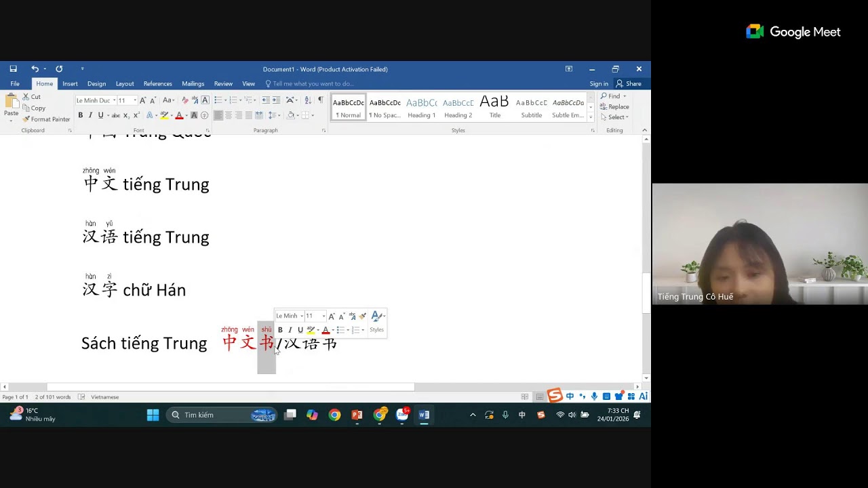
Task: Click Phonetic Guide in floating mini toolbar
Action: point(353,317)
